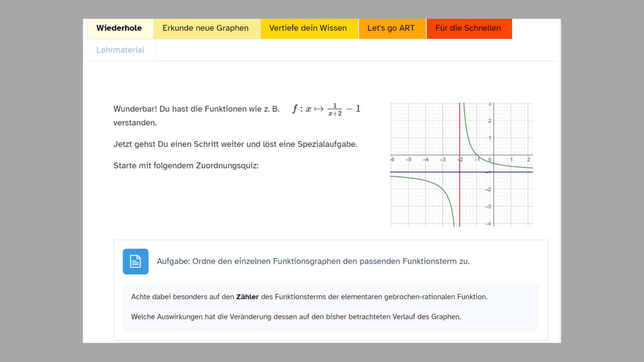
Task: Click the sentence 'Jetzt gehst Du einen Schritt weiter'
Action: (235, 144)
